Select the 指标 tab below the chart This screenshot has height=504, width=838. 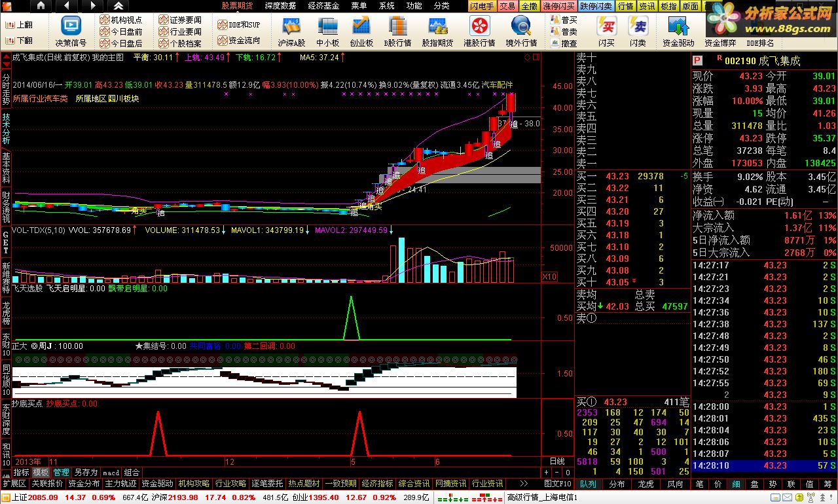click(22, 473)
